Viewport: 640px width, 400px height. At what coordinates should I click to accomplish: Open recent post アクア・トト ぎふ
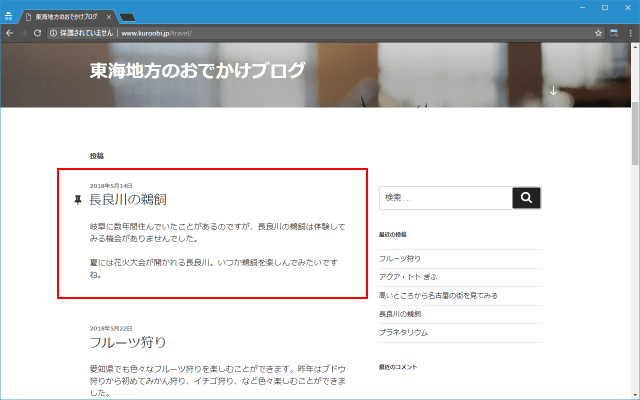(x=408, y=277)
